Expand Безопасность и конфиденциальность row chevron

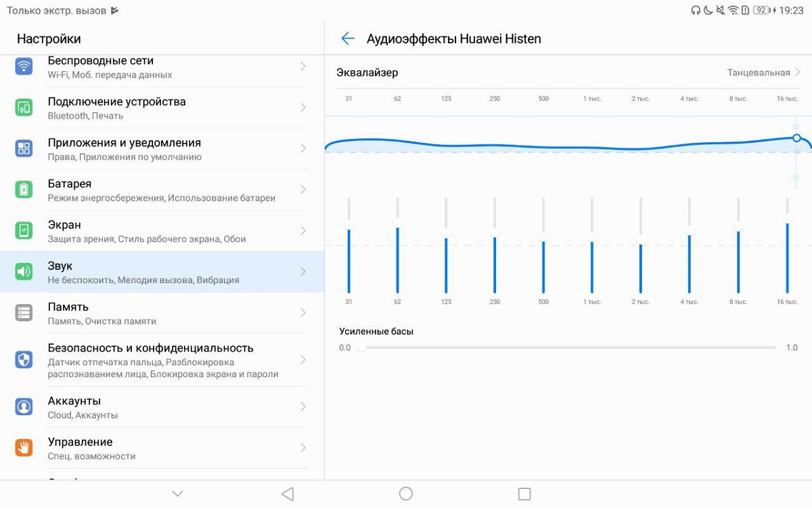click(x=302, y=360)
